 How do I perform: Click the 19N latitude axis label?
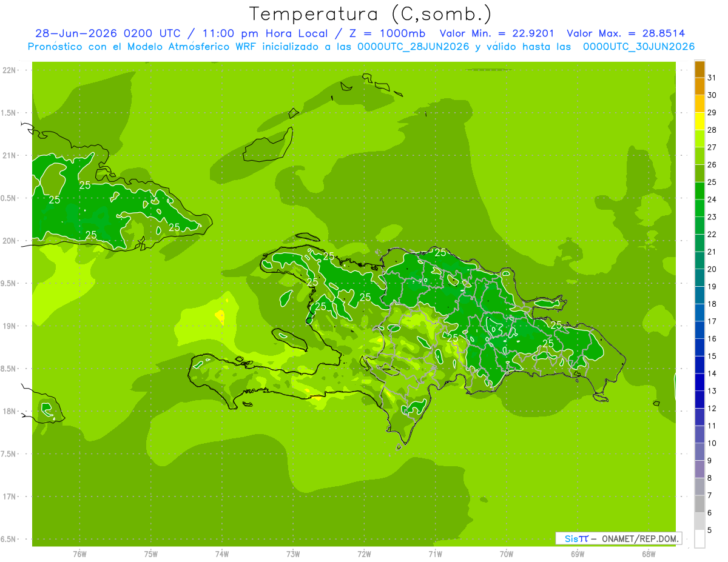pyautogui.click(x=10, y=326)
